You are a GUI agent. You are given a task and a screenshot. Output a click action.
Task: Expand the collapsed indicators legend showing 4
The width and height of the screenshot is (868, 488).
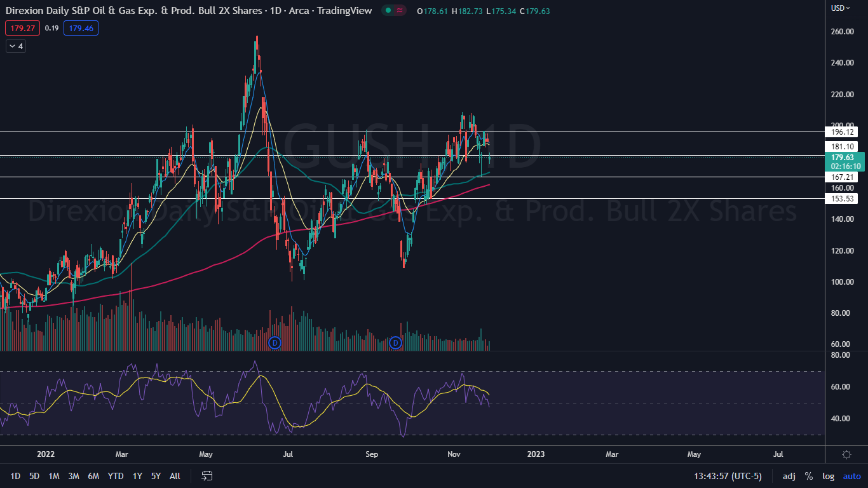pyautogui.click(x=16, y=46)
